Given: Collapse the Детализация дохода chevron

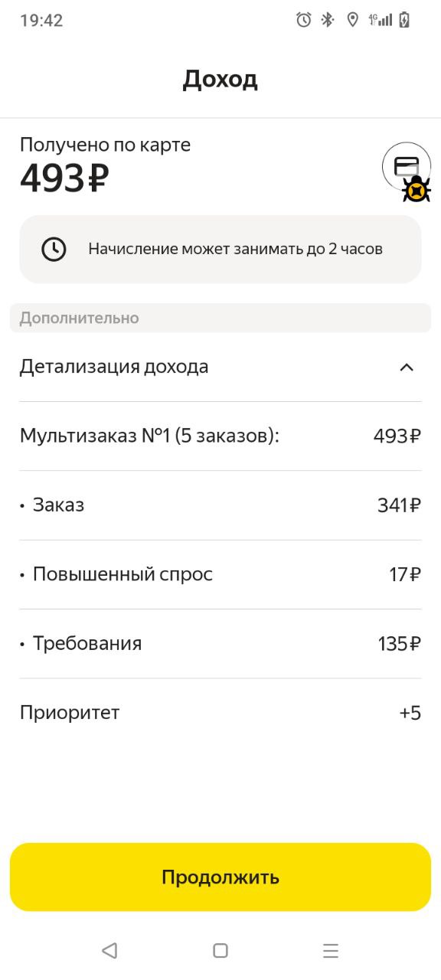Looking at the screenshot, I should 407,367.
